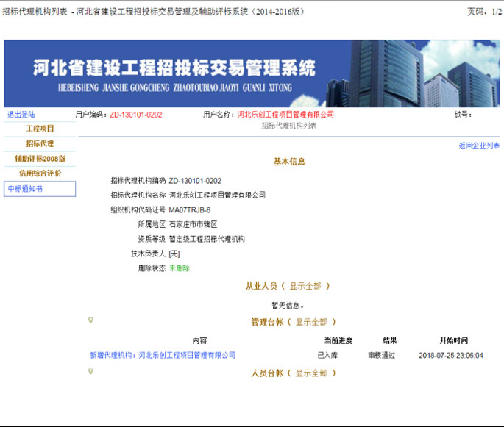This screenshot has height=427, width=504.
Task: Click the 当前进度 column header
Action: click(x=338, y=340)
